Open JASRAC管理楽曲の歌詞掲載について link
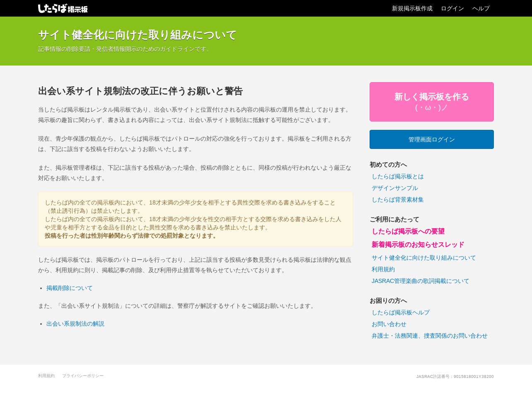This screenshot has width=532, height=397. click(421, 281)
